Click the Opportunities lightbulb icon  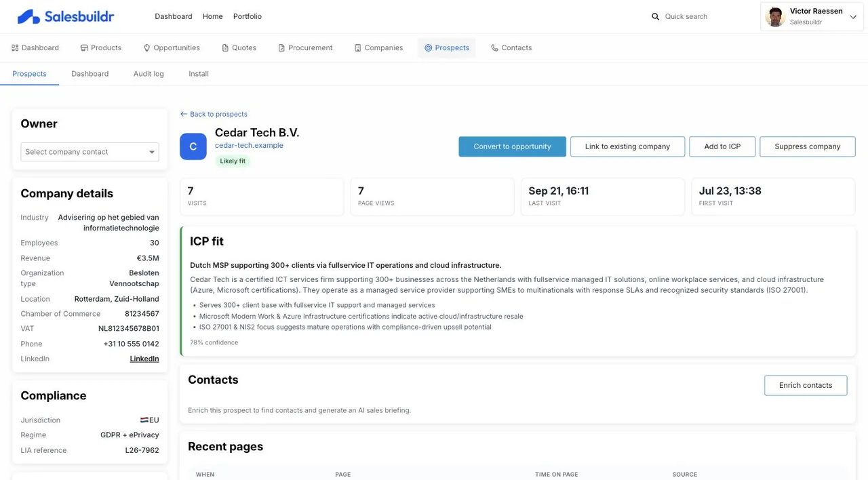[x=146, y=48]
